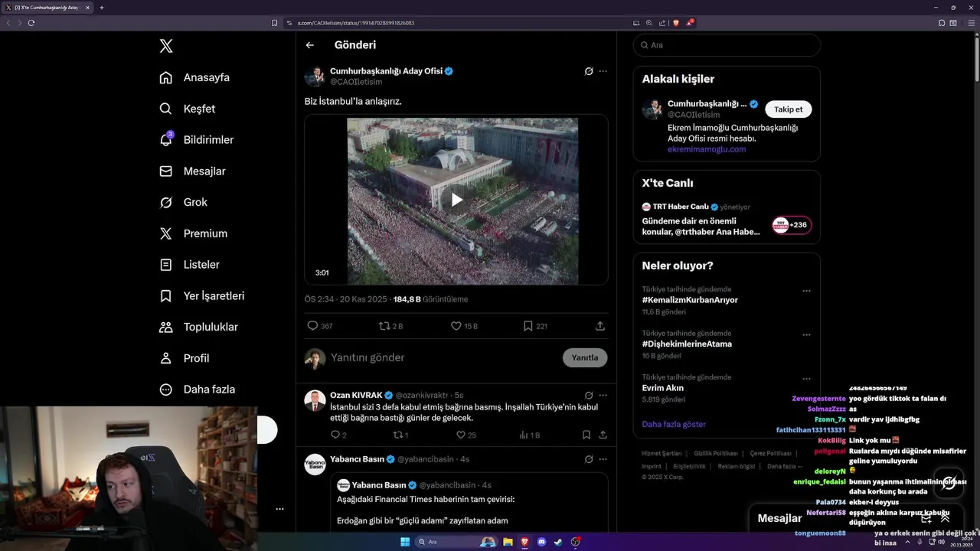Open Mesajlar in the left sidebar
980x551 pixels.
click(x=192, y=171)
